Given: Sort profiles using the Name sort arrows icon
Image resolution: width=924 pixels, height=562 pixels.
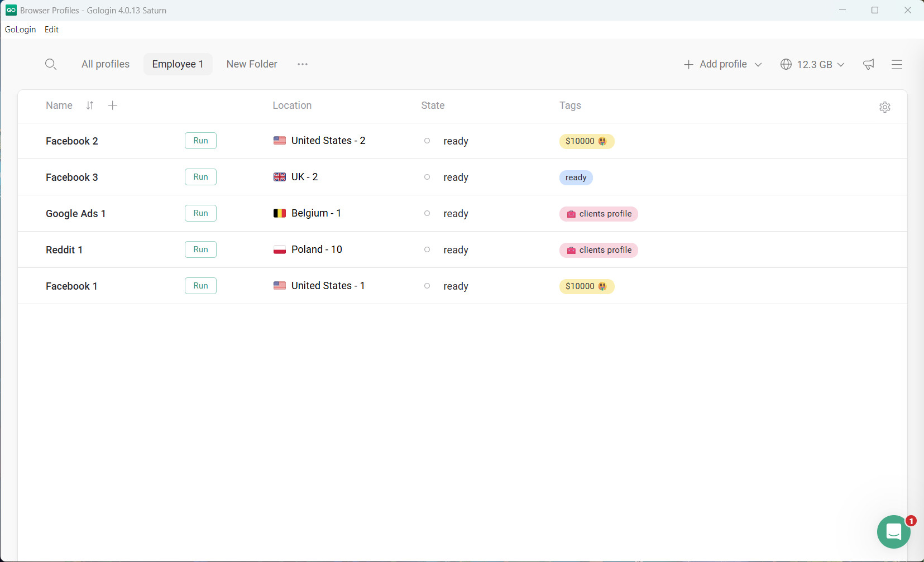Looking at the screenshot, I should (x=89, y=105).
